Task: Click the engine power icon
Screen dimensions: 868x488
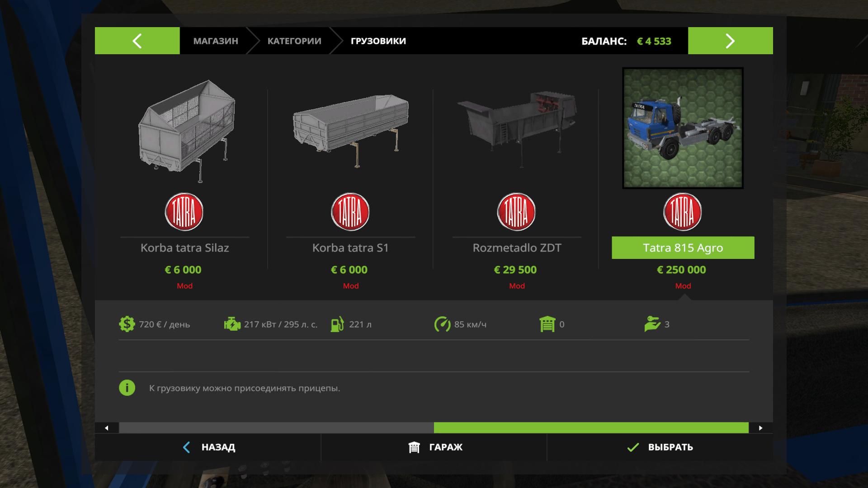Action: pyautogui.click(x=232, y=324)
